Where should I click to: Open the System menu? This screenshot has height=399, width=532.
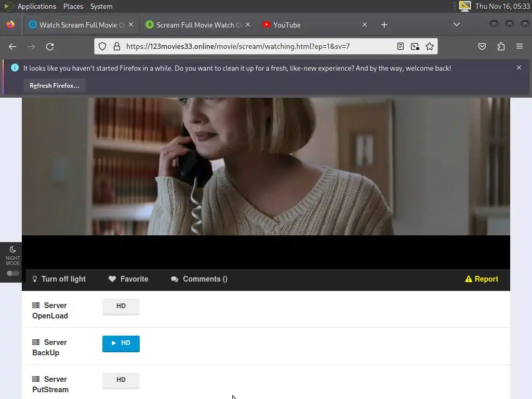[x=101, y=6]
